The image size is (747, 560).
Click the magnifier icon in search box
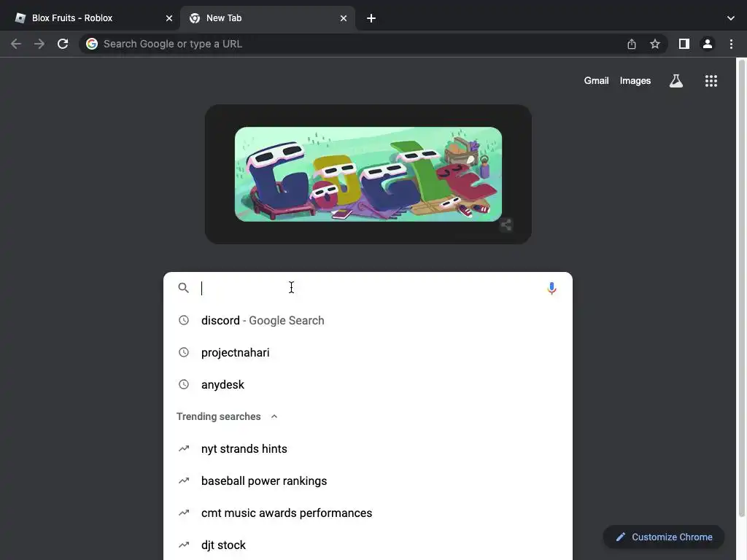coord(183,287)
